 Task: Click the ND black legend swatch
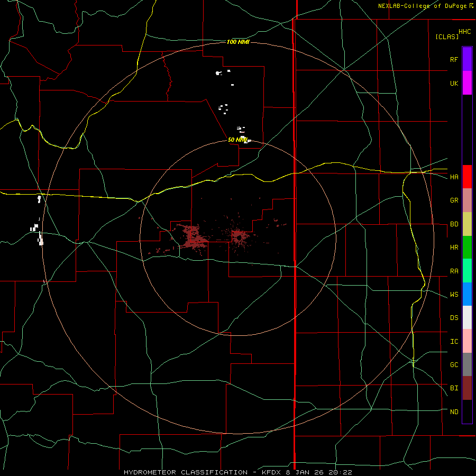(467, 411)
